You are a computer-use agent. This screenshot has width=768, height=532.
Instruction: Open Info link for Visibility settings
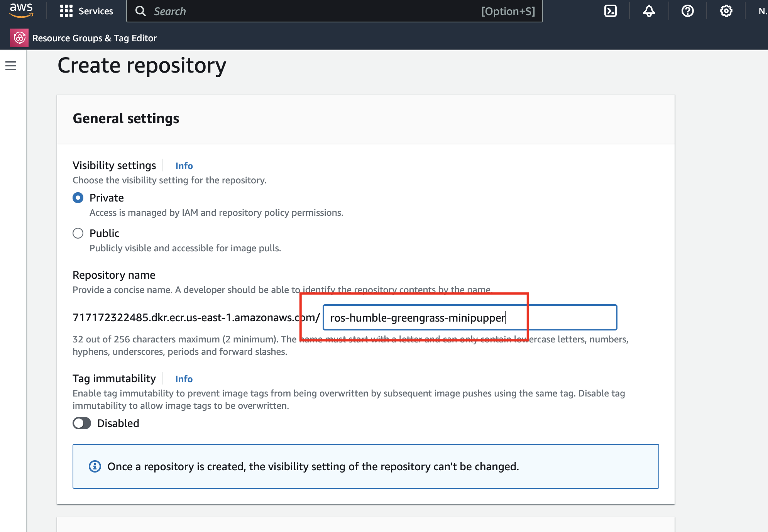[184, 166]
